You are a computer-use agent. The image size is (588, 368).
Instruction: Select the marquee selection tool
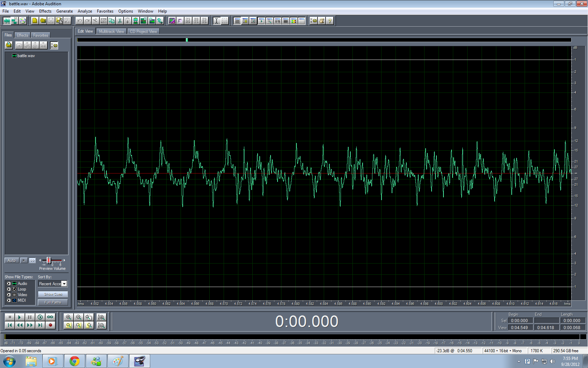pos(224,21)
